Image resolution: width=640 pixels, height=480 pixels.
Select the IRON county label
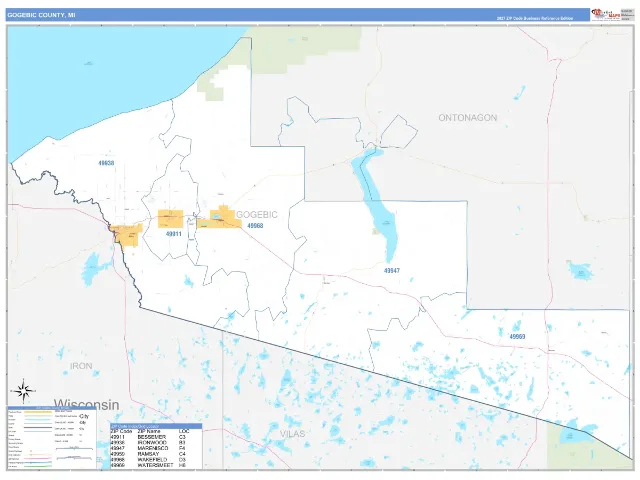tap(81, 366)
